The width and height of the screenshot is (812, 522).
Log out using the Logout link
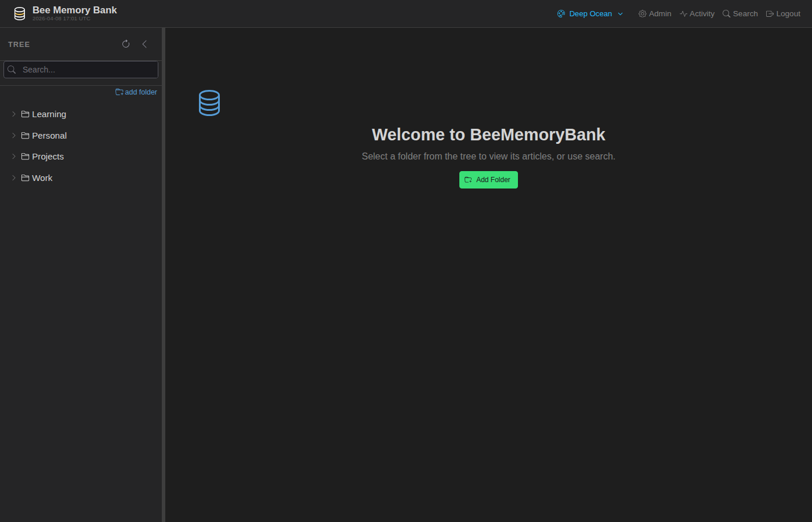[783, 14]
